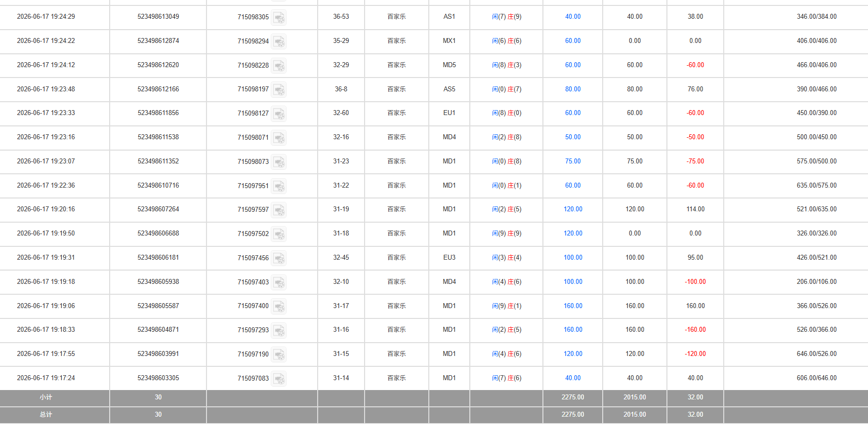Open bet amount 120.00 link for order 523498607264
Viewport: 868px width, 432px height.
(573, 209)
